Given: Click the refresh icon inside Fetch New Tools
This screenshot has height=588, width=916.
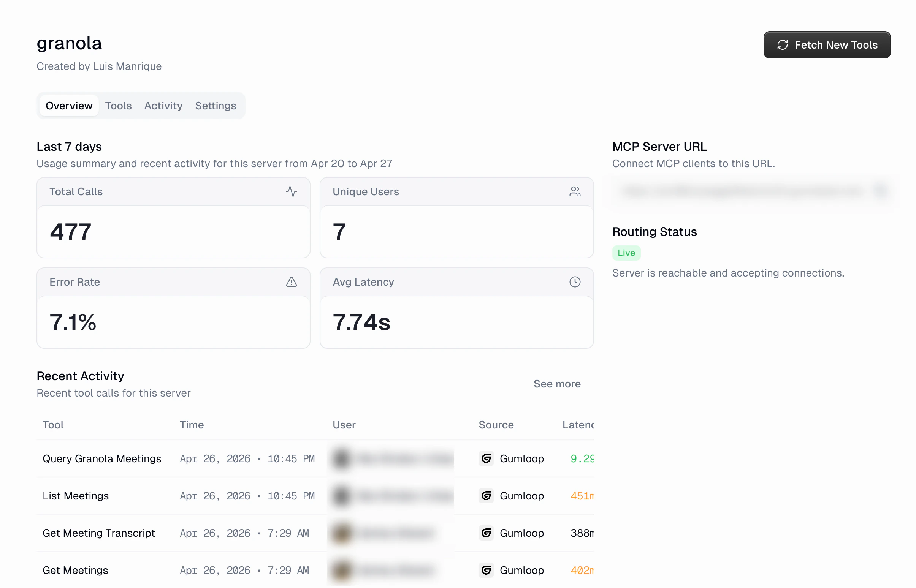Looking at the screenshot, I should point(782,45).
